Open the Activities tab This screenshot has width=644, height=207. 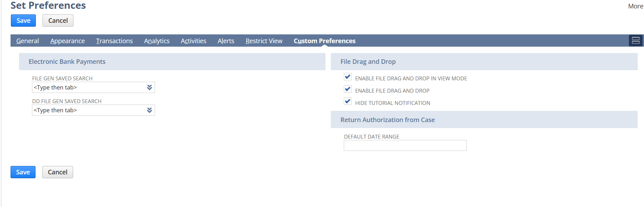(193, 41)
